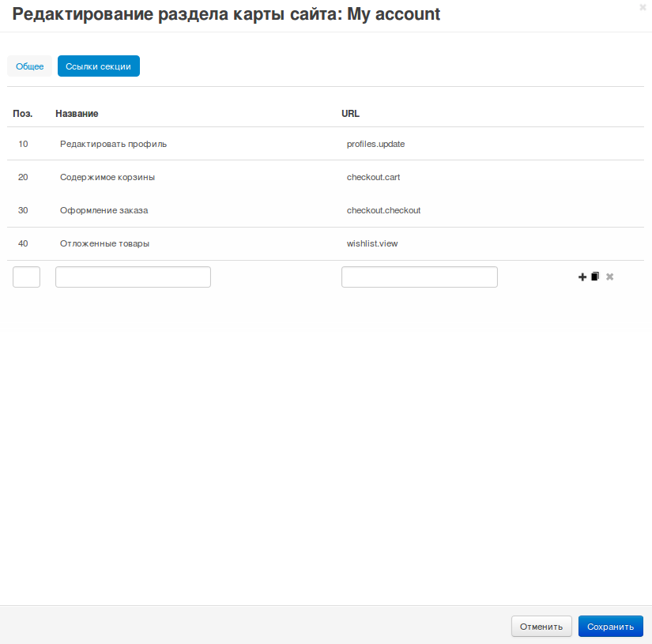Viewport: 652px width, 644px height.
Task: Open the wishlist.view URL link
Action: pos(372,243)
